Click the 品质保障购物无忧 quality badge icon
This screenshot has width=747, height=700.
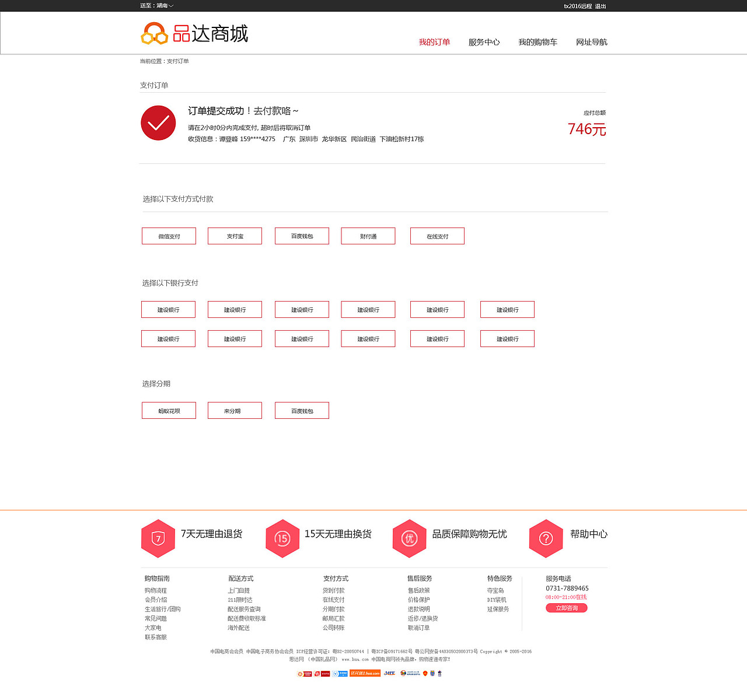click(x=409, y=538)
